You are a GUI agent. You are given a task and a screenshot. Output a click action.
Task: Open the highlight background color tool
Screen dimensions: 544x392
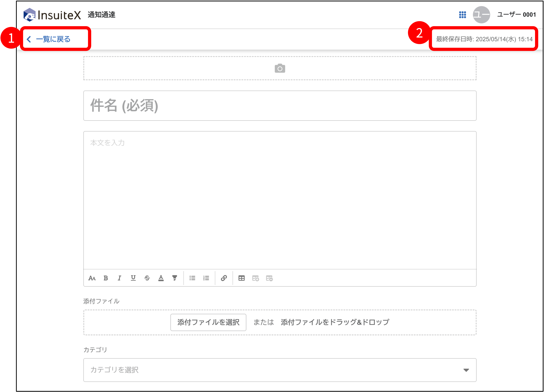tap(175, 278)
